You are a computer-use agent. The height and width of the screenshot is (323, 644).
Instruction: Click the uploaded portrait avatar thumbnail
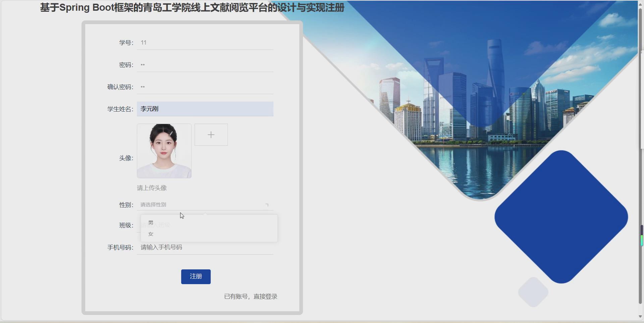(x=164, y=151)
